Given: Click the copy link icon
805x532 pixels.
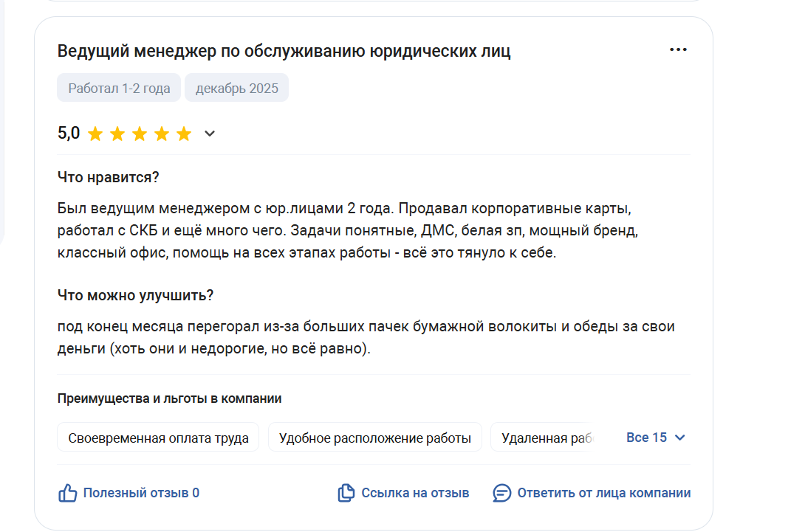Looking at the screenshot, I should (346, 493).
